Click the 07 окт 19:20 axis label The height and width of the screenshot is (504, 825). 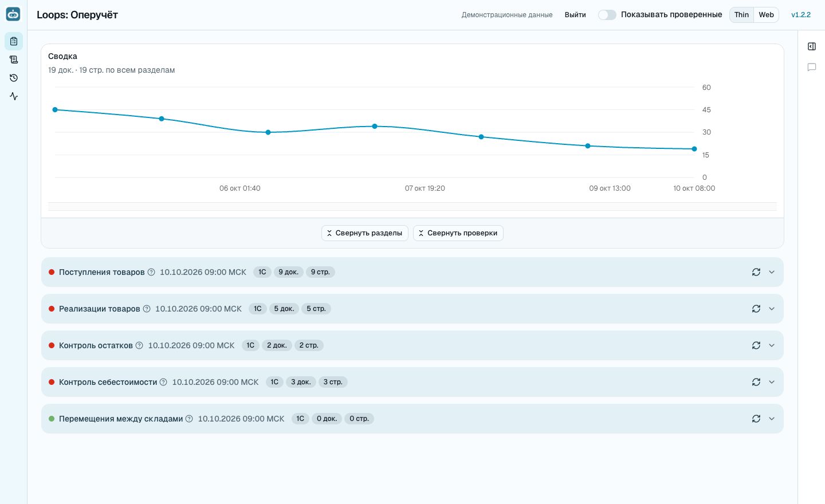click(425, 188)
